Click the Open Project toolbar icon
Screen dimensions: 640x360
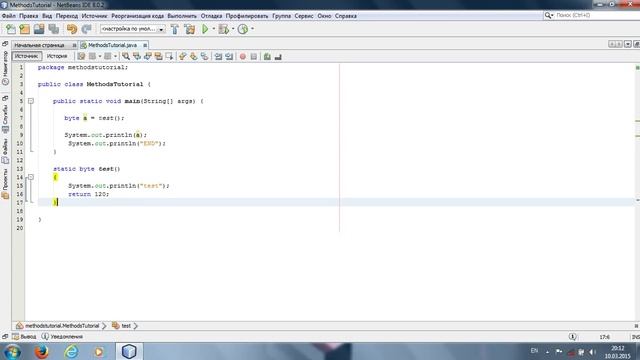click(39, 29)
